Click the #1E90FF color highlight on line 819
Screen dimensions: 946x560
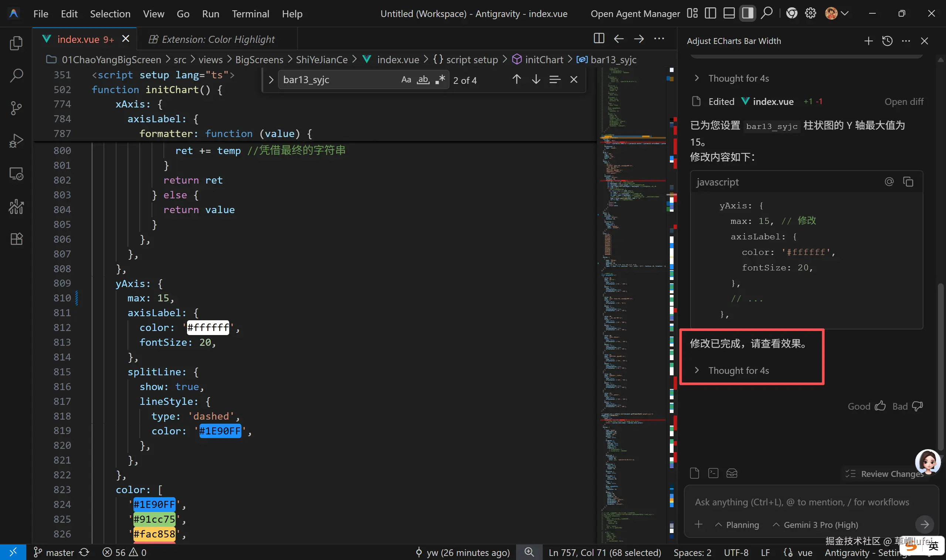(x=220, y=431)
